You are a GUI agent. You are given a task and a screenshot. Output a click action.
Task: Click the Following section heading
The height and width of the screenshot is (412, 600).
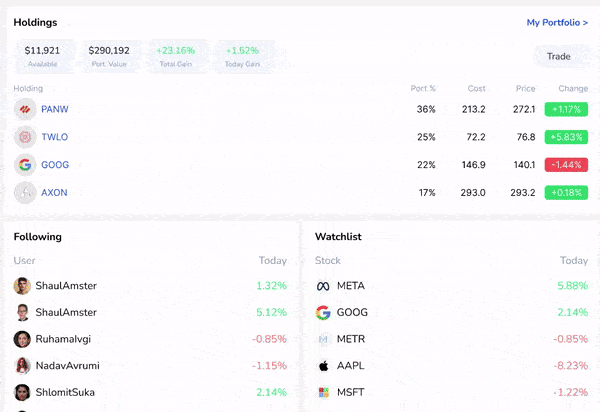point(38,237)
